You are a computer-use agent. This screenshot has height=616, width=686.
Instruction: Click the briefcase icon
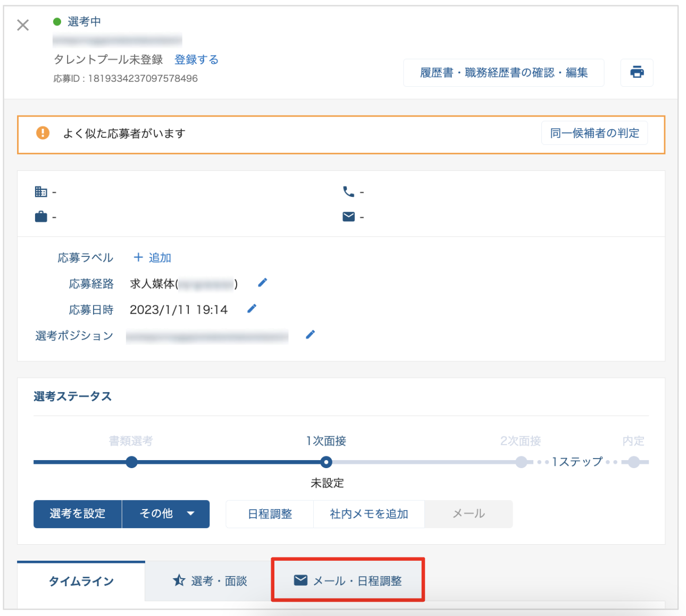point(41,217)
